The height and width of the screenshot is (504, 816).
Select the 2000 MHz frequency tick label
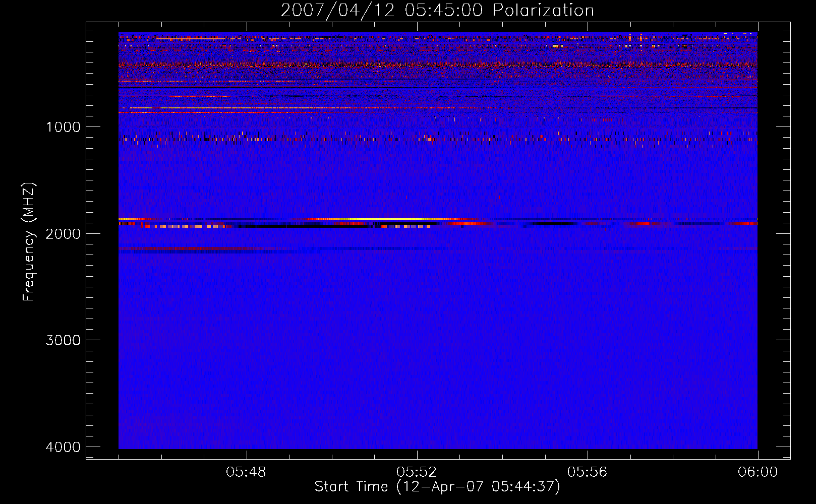63,234
